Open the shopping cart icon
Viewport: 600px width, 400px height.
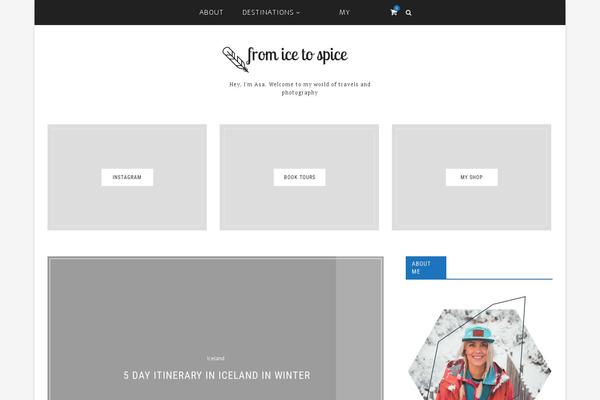click(394, 12)
